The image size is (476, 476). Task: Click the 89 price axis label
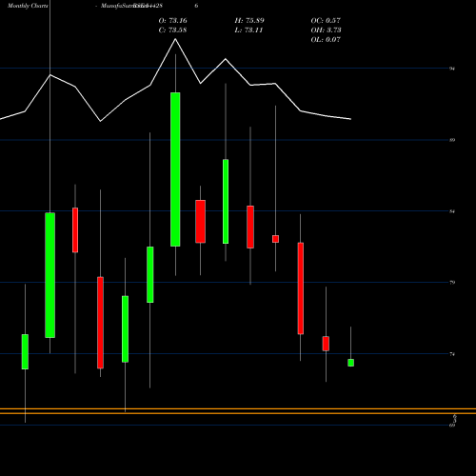(452, 140)
